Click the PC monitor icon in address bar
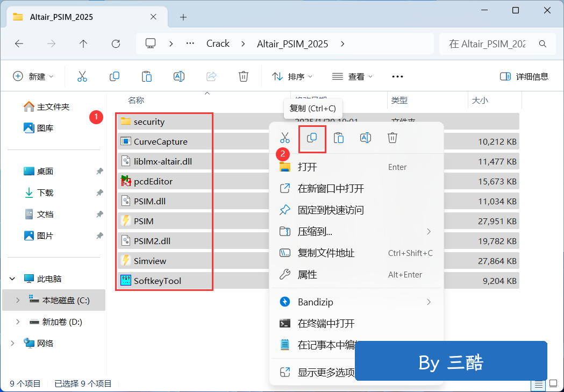The height and width of the screenshot is (392, 564). click(151, 44)
